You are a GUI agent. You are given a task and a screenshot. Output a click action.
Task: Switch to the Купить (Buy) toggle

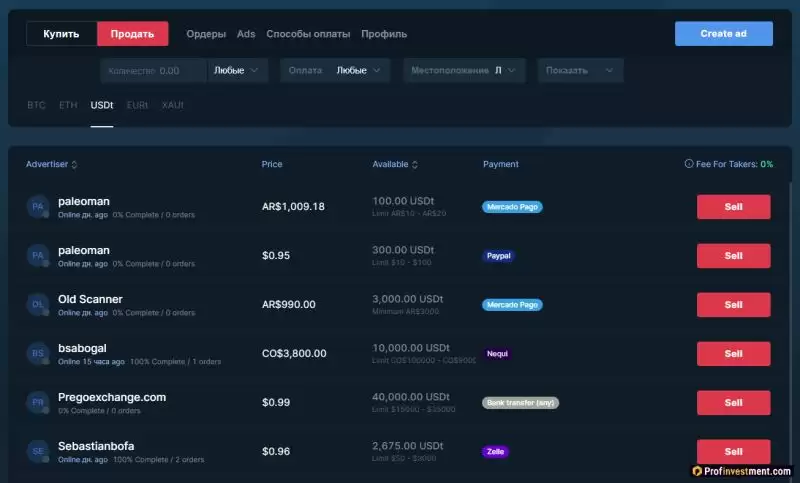point(61,34)
